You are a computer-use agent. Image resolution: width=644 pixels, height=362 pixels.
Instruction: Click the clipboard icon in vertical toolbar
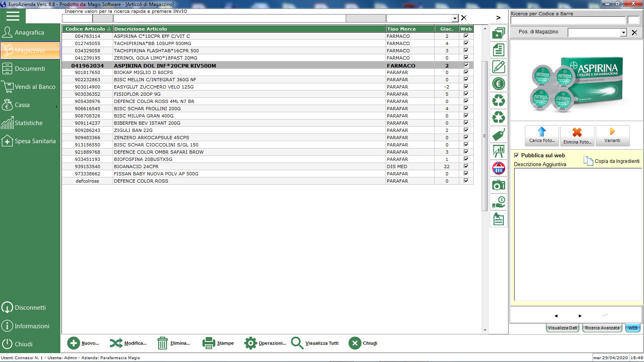[499, 219]
